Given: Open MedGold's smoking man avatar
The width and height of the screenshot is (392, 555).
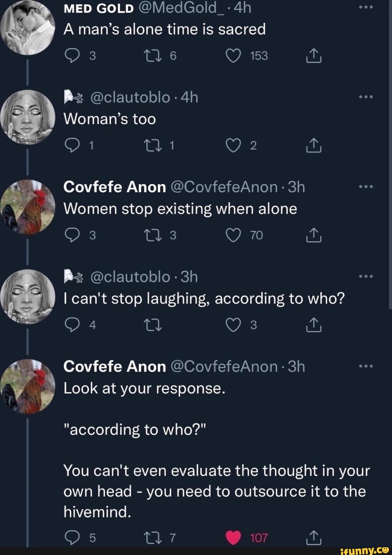Looking at the screenshot, I should pos(28,28).
